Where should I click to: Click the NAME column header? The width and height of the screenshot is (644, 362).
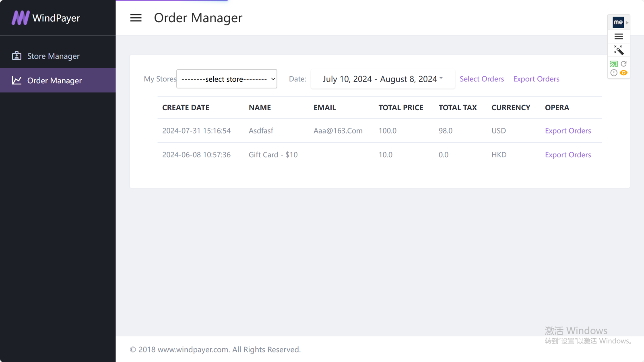pyautogui.click(x=260, y=107)
